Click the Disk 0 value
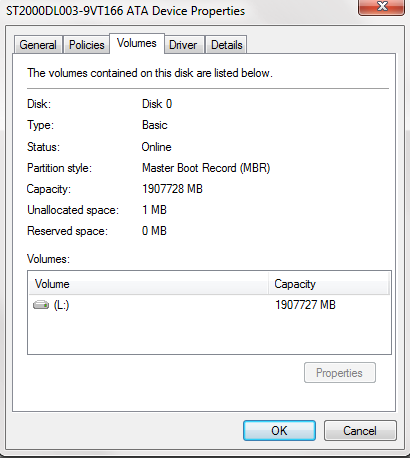This screenshot has width=410, height=458. 157,104
